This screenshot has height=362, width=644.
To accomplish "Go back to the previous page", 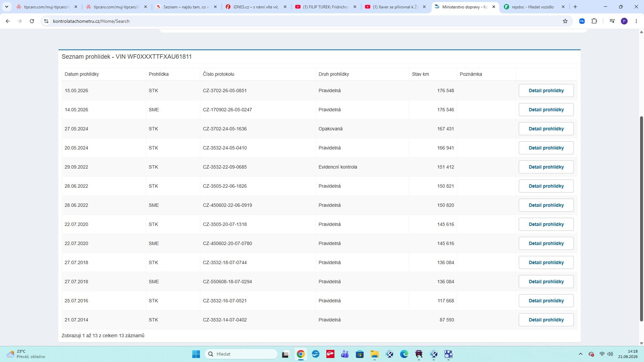I will [x=8, y=21].
